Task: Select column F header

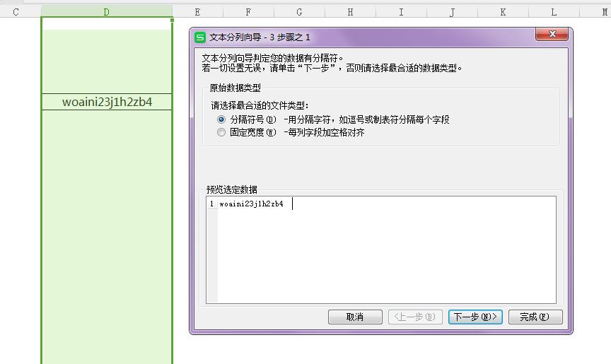Action: (x=249, y=12)
